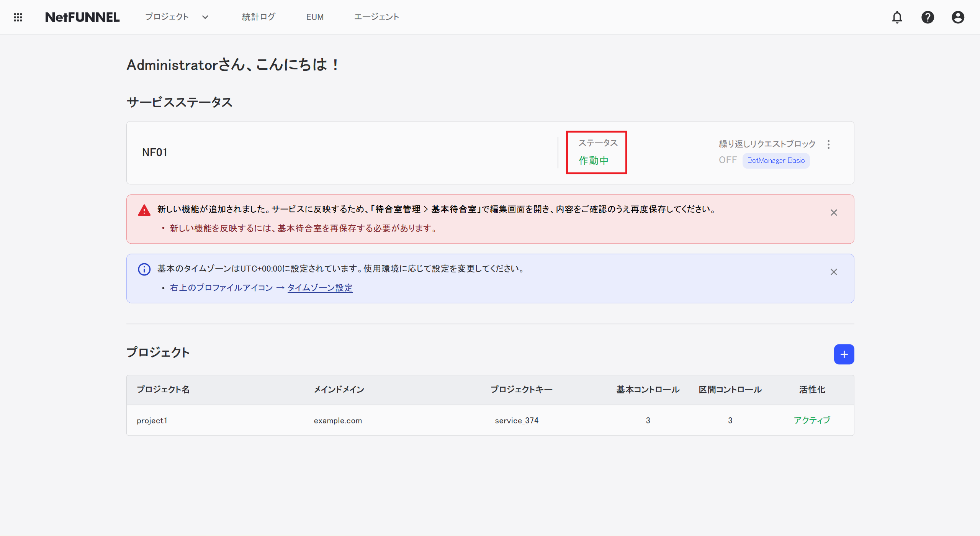Open the user profile account icon
Viewport: 980px width, 536px height.
[957, 17]
